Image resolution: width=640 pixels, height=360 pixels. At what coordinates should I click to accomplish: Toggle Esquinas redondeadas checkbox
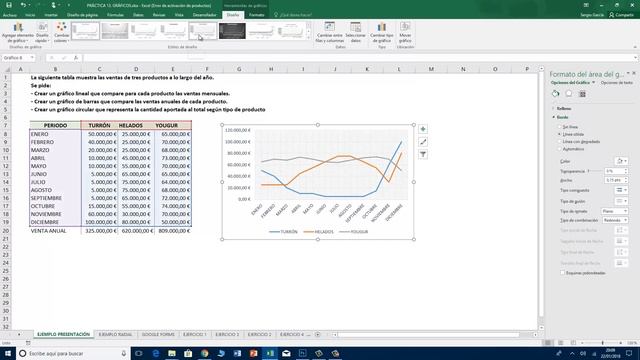click(x=562, y=273)
